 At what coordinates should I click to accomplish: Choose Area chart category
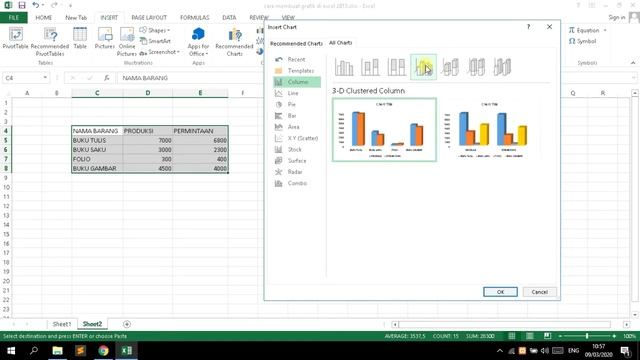pyautogui.click(x=296, y=127)
